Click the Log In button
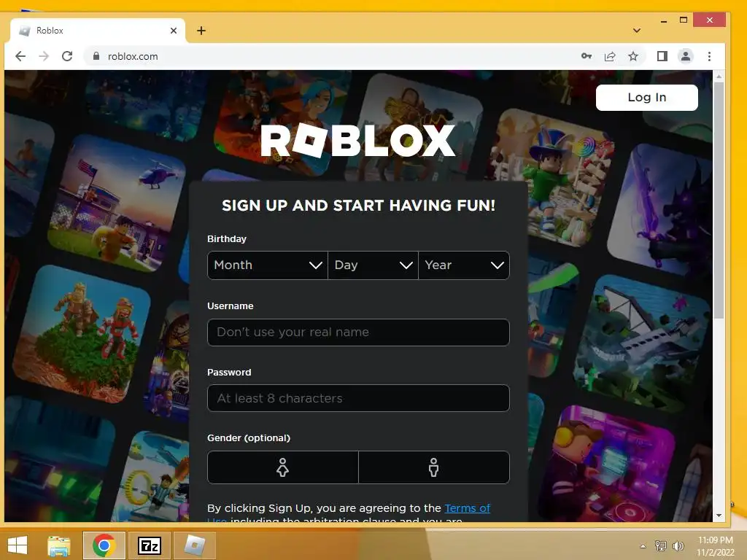 pos(646,98)
